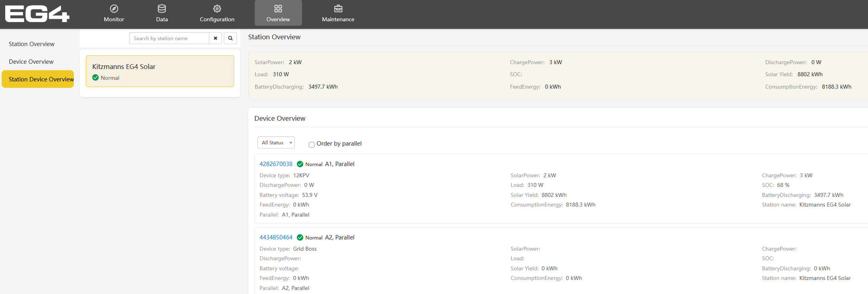868x294 pixels.
Task: Click green Normal status icon for 4282670038
Action: click(x=300, y=164)
